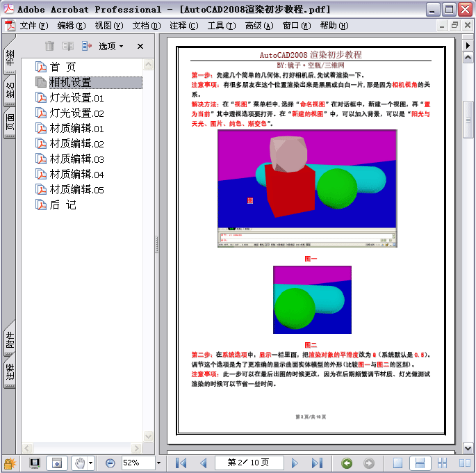This screenshot has width=476, height=473.
Task: Open the 高级(A) menu
Action: coord(259,26)
